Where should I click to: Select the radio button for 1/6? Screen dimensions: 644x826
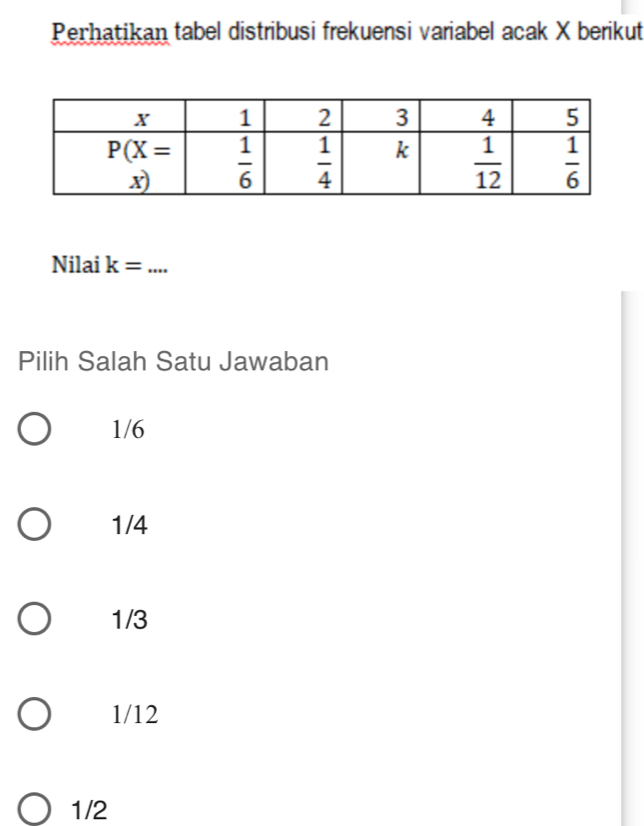34,431
